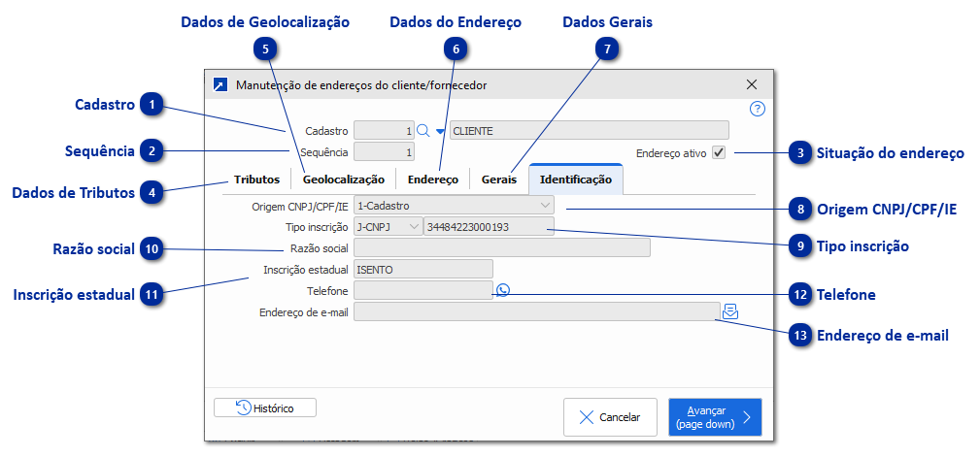Expand the blue Cadastro dropdown arrow

(440, 131)
